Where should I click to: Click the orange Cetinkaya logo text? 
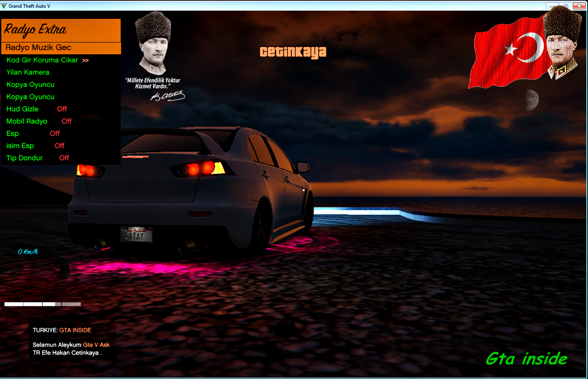(x=293, y=52)
